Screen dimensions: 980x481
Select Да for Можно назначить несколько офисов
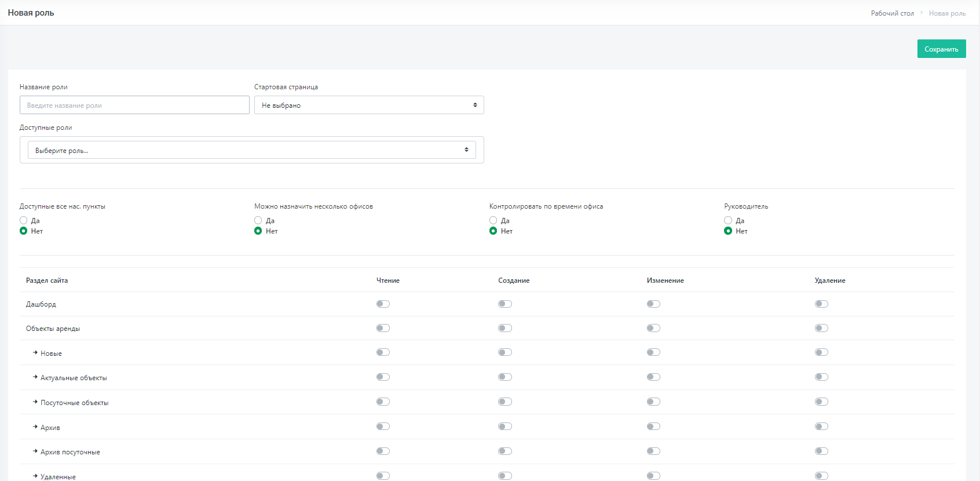(258, 220)
